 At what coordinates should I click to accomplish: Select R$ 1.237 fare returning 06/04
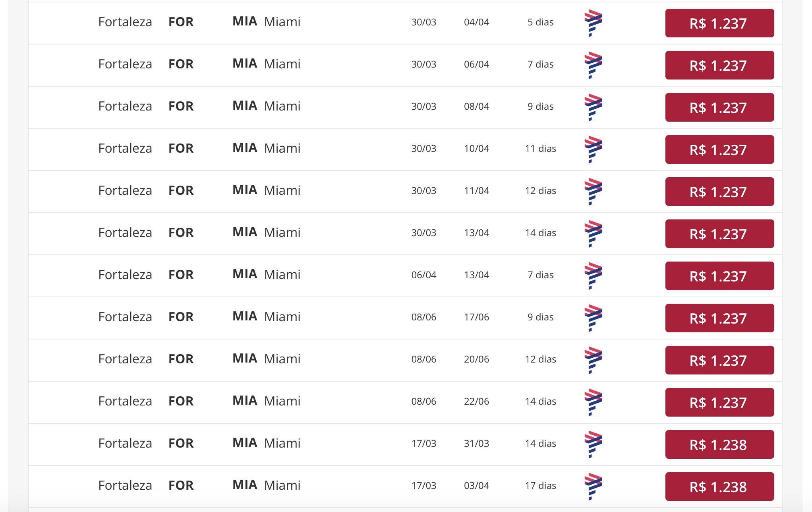[719, 65]
